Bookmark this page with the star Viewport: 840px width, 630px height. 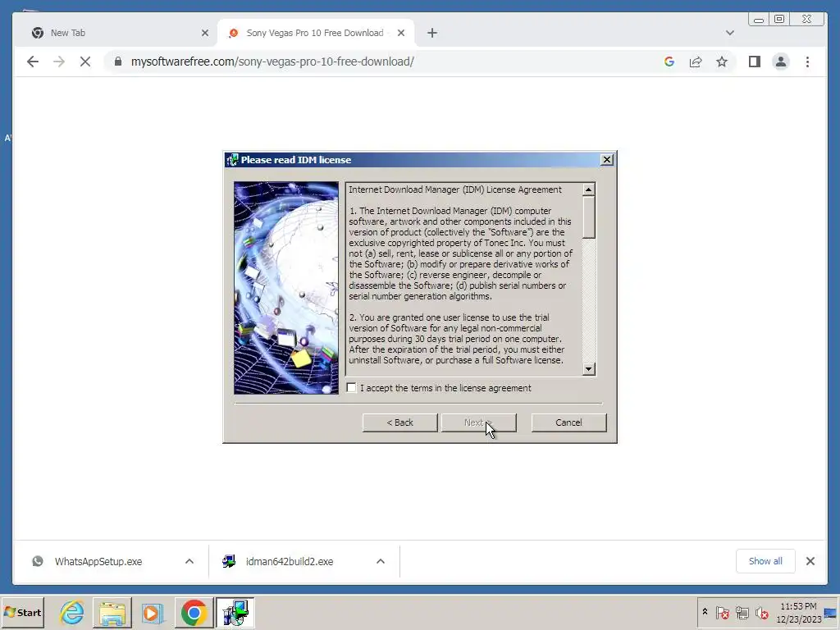point(722,62)
